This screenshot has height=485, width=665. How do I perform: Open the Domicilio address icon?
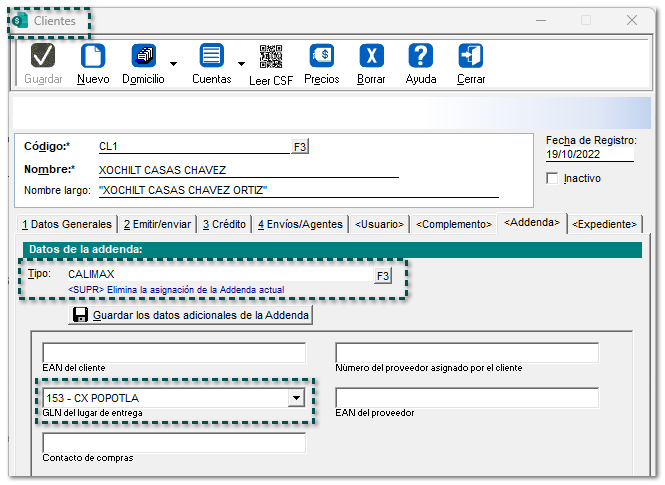[143, 56]
